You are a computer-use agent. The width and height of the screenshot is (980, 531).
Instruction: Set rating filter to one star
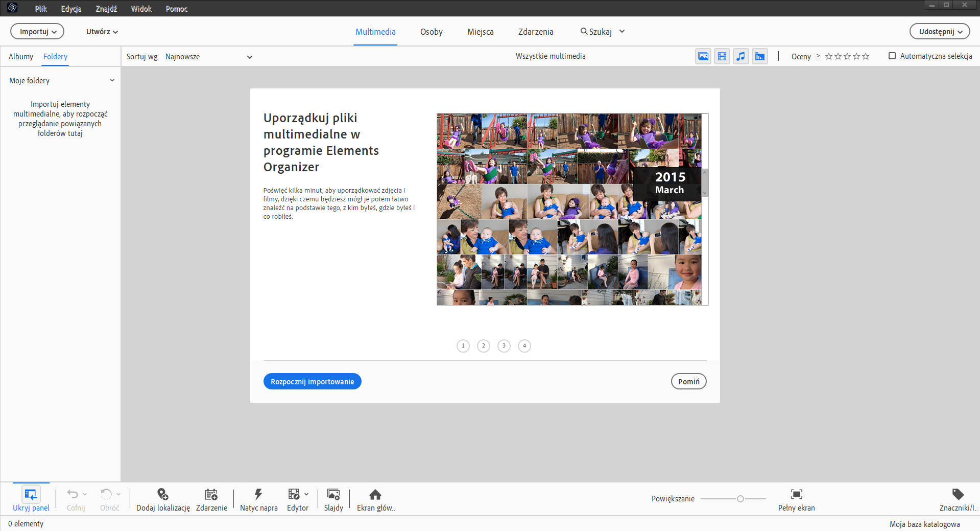pos(829,56)
